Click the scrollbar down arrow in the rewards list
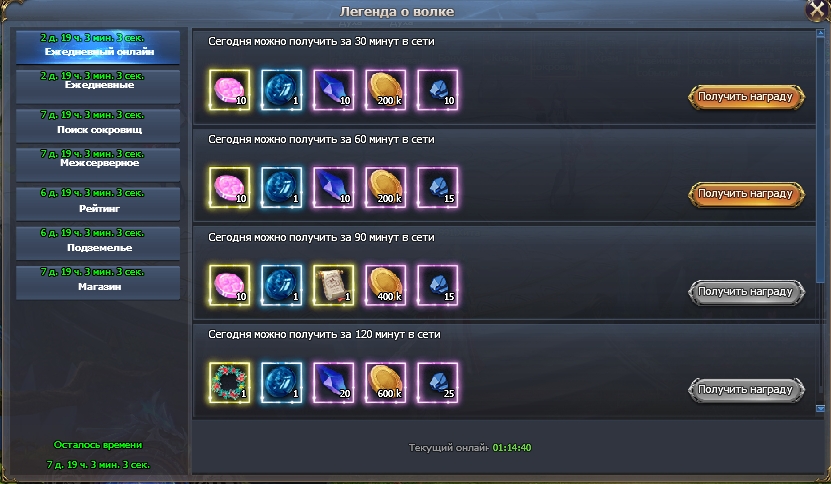Screen dimensions: 831x484 [820, 408]
